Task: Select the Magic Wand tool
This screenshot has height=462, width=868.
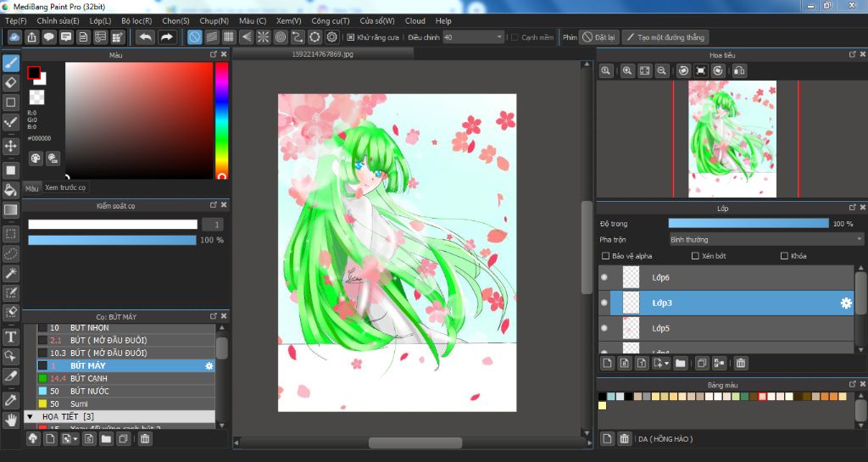Action: pos(10,273)
